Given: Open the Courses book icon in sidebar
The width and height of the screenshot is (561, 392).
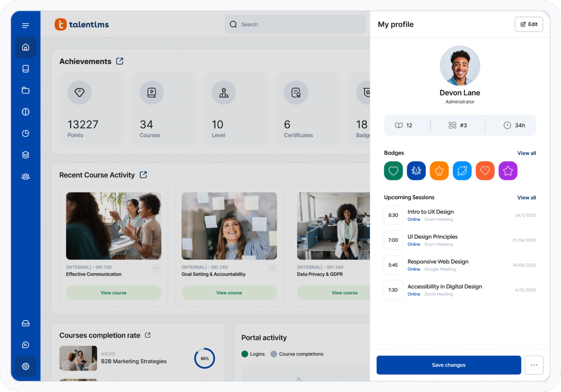Looking at the screenshot, I should [26, 69].
